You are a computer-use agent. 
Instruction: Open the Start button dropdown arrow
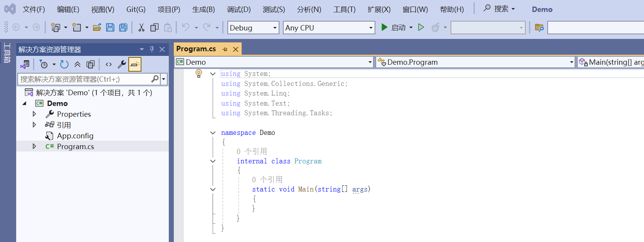tap(411, 28)
